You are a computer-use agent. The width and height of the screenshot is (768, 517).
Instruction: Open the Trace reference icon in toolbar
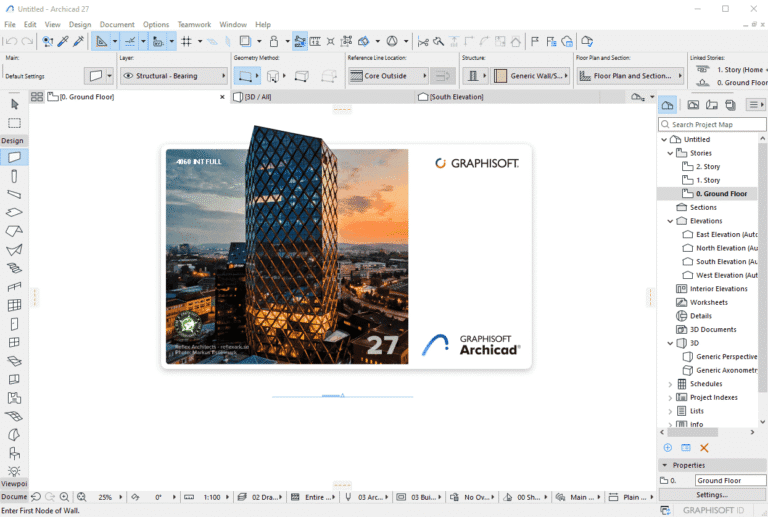pos(245,42)
